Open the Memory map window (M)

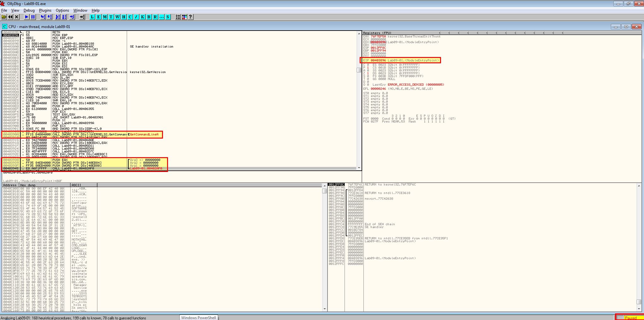pos(105,17)
